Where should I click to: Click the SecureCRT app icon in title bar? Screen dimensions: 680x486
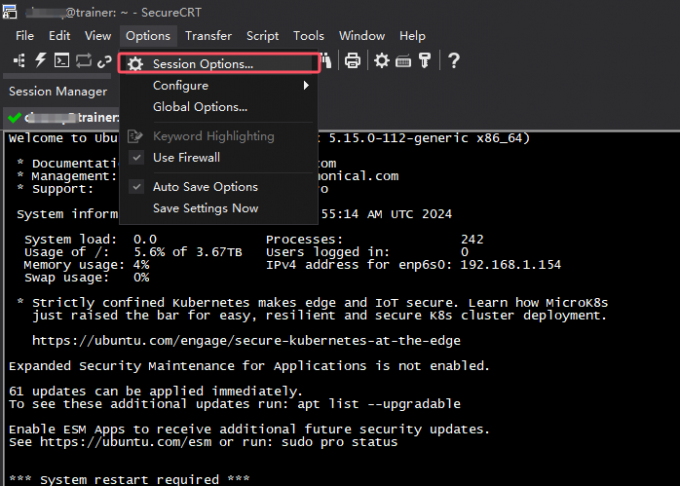click(10, 12)
